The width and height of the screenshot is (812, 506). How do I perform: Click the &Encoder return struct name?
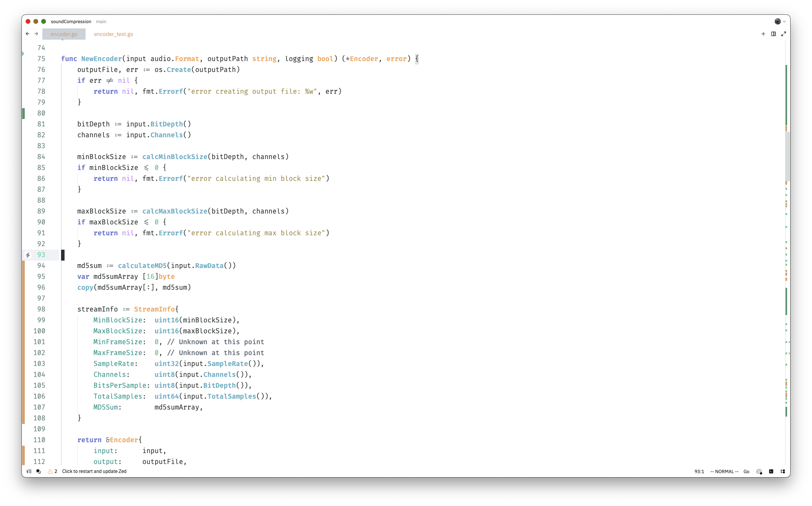(x=122, y=440)
